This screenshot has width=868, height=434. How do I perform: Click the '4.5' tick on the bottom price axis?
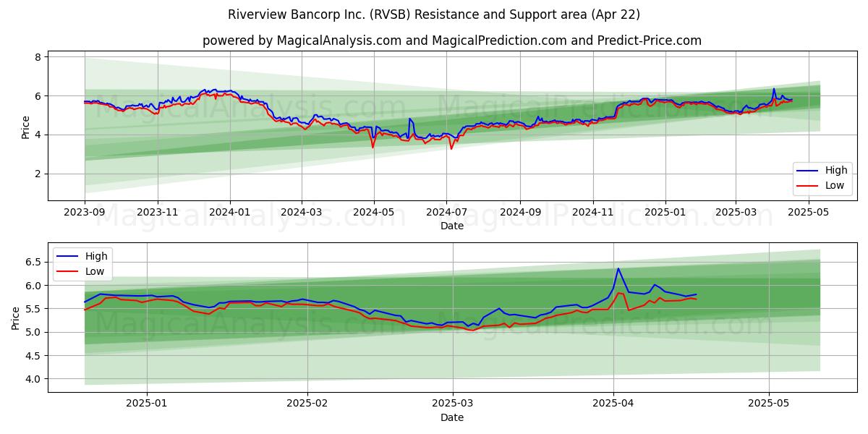(34, 356)
